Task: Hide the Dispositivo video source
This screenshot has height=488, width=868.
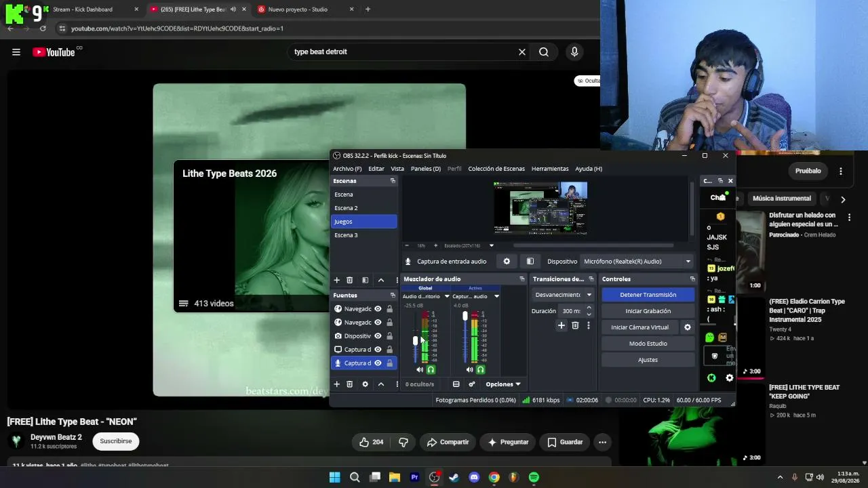Action: [x=378, y=336]
